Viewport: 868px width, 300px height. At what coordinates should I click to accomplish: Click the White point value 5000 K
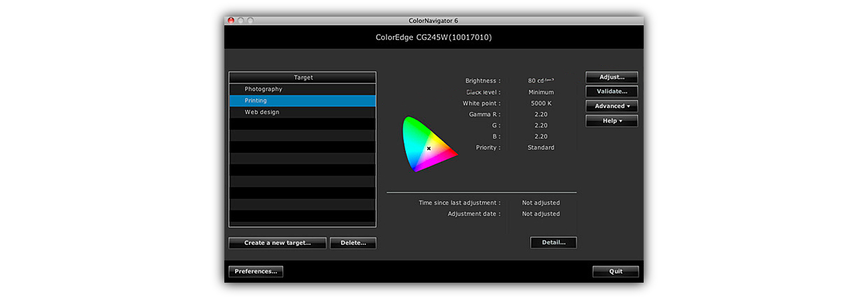click(x=541, y=103)
